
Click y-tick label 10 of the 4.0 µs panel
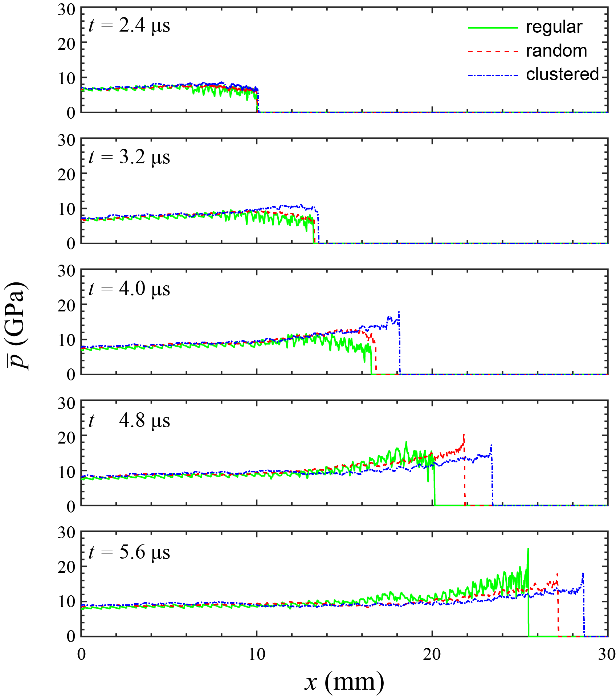[x=66, y=340]
